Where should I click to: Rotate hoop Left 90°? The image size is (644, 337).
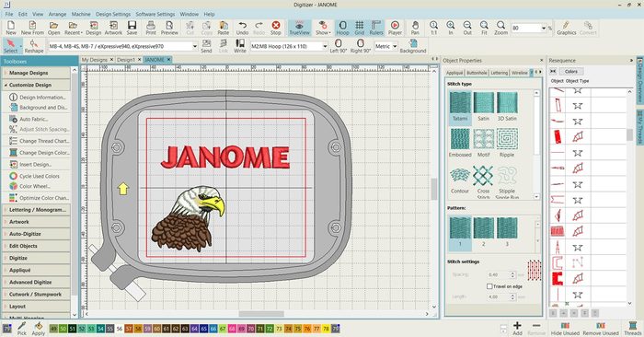[x=339, y=46]
